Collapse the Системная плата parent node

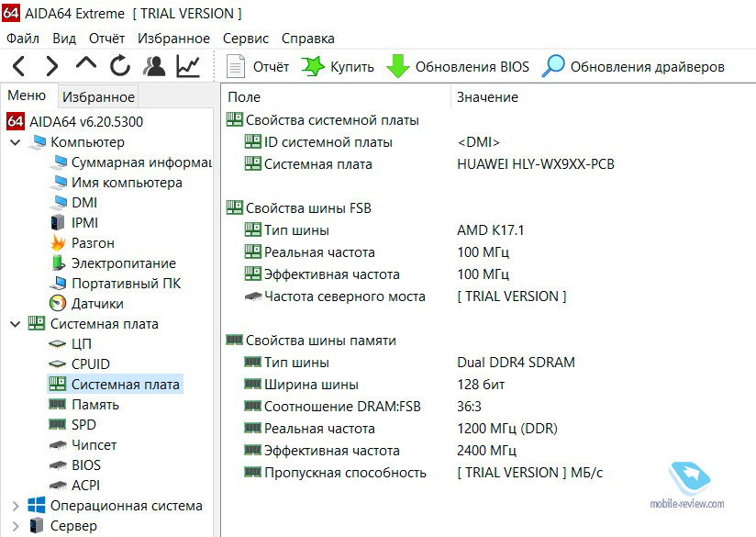[16, 324]
